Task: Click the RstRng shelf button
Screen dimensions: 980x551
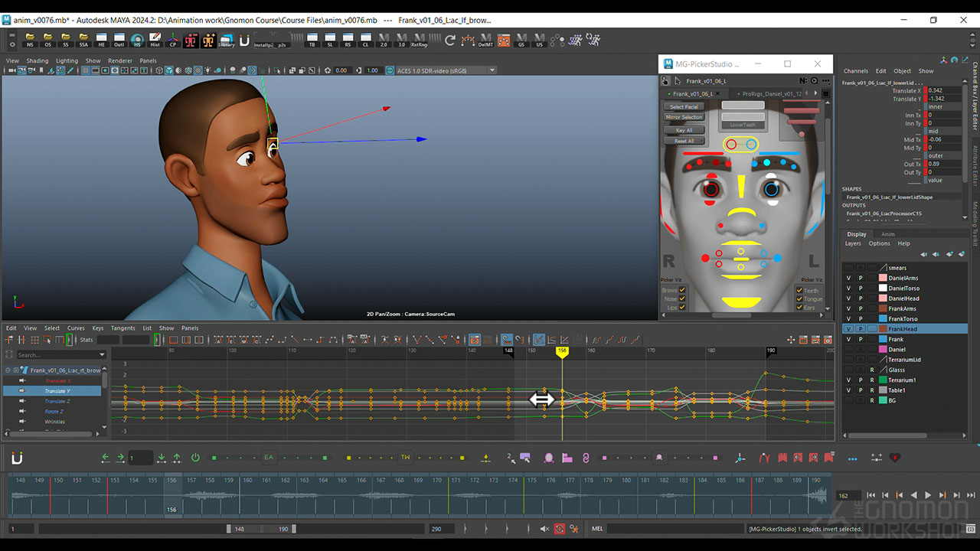Action: pos(419,41)
